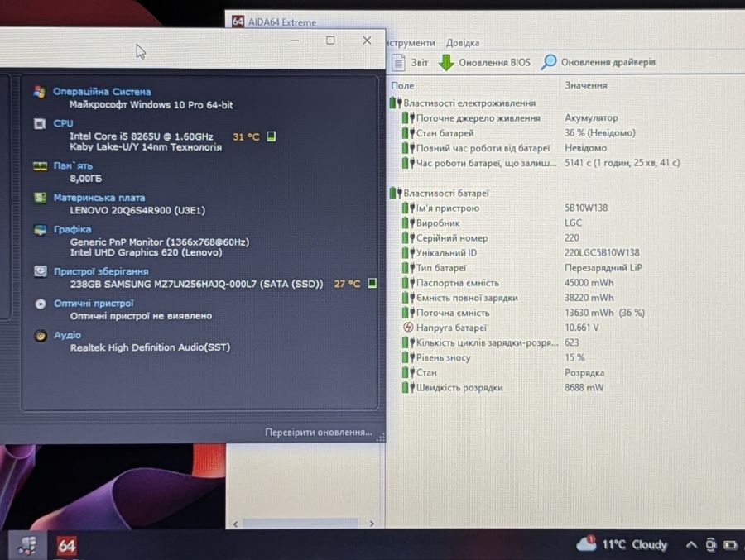This screenshot has height=560, width=745.
Task: Click the AIDA64 title bar logo icon
Action: [x=238, y=22]
